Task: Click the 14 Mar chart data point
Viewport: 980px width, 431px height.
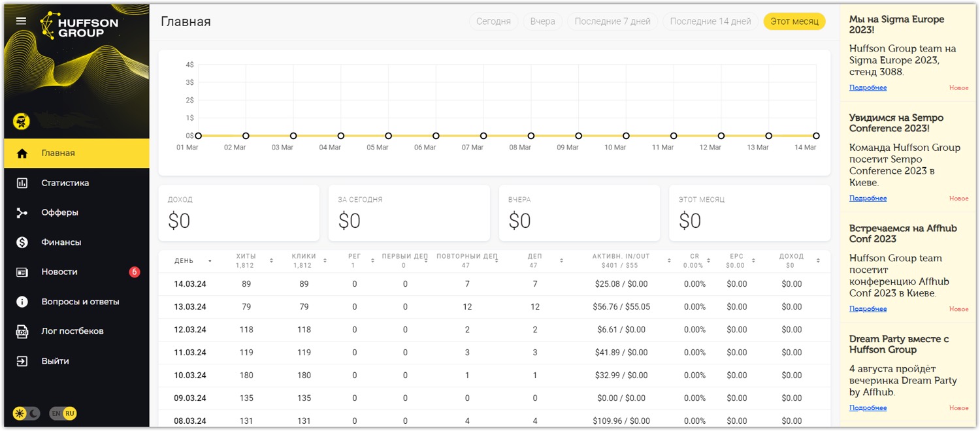Action: pyautogui.click(x=816, y=136)
